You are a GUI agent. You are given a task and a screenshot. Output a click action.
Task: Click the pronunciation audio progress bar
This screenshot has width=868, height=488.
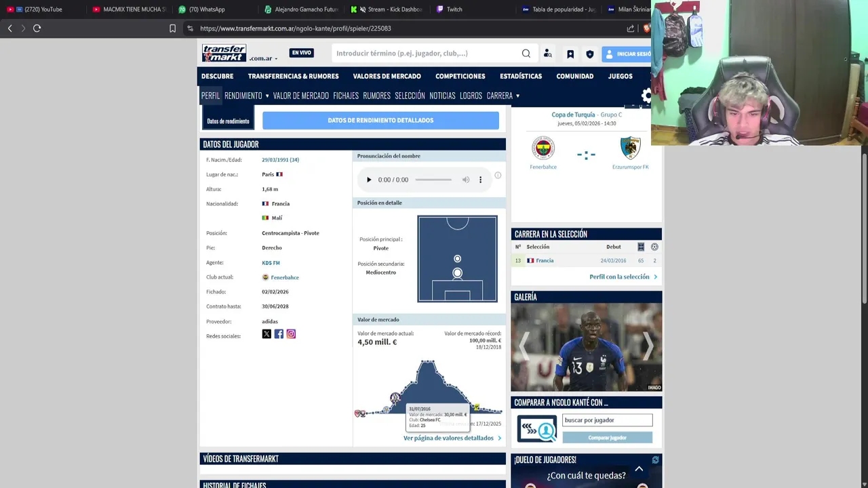(433, 180)
